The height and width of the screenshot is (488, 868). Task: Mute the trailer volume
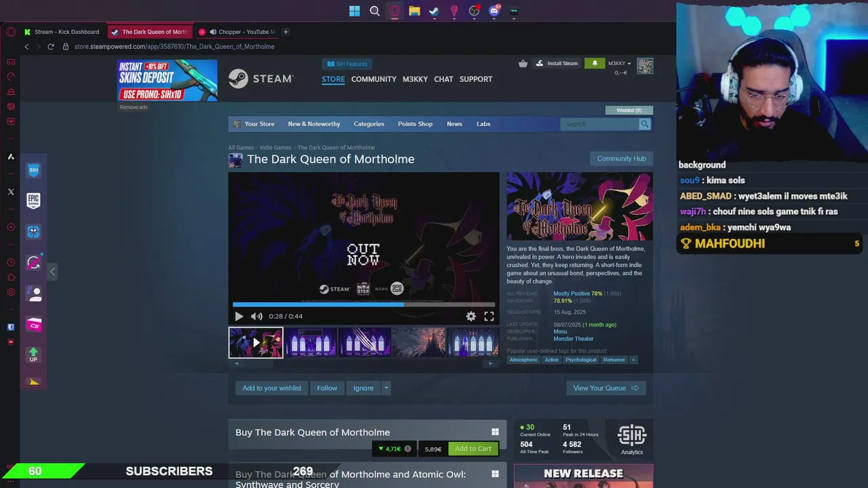(x=256, y=316)
